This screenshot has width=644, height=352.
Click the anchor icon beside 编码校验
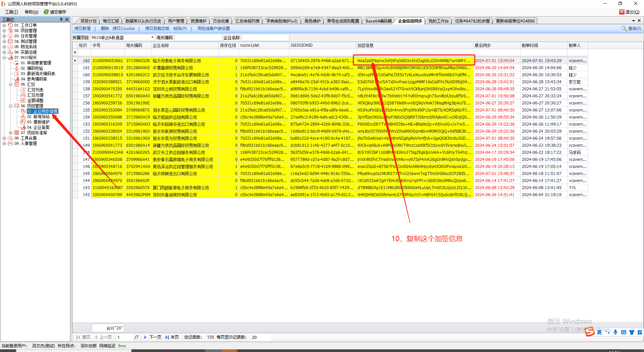[17, 68]
